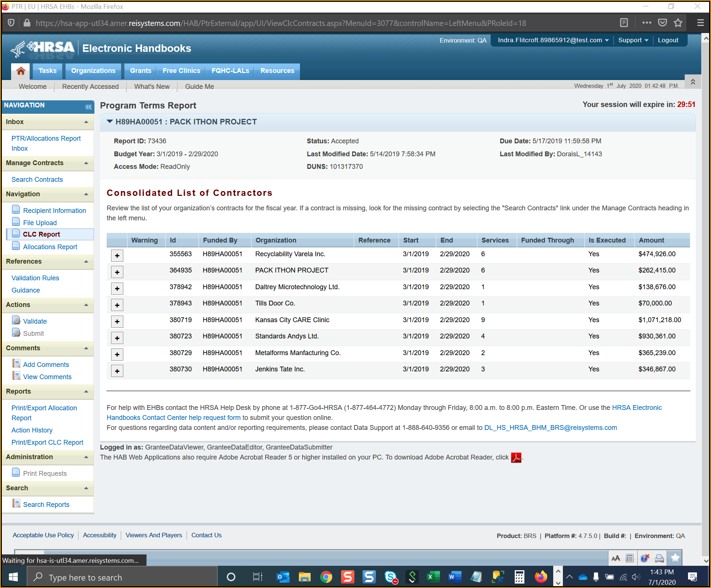This screenshot has height=588, width=711.
Task: Click the Add Comments icon in the sidebar
Action: (x=16, y=364)
